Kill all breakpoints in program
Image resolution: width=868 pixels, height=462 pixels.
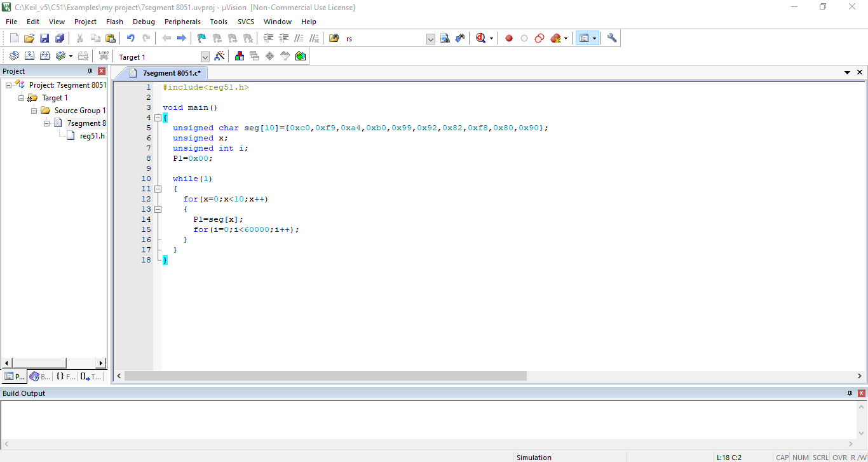click(x=555, y=38)
